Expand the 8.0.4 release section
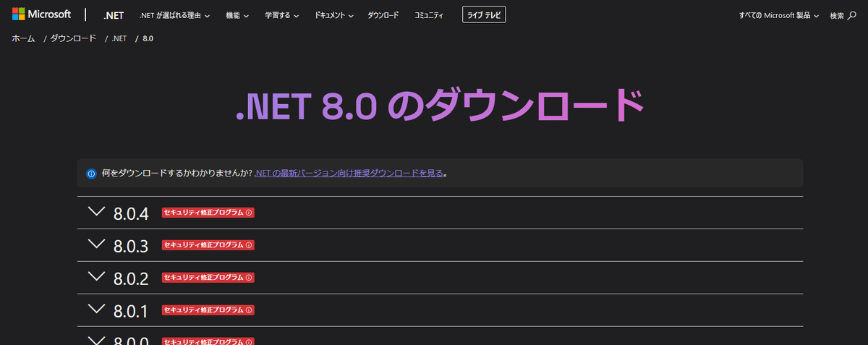 pos(440,213)
